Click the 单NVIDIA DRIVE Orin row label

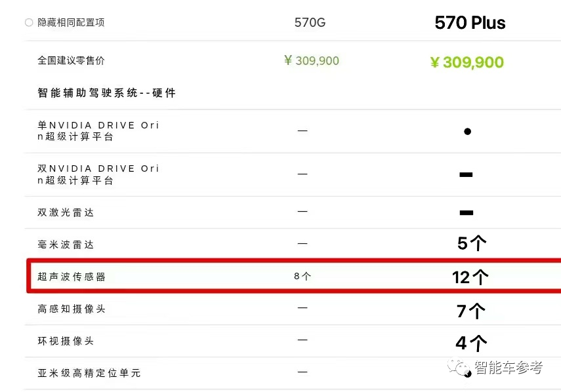98,131
